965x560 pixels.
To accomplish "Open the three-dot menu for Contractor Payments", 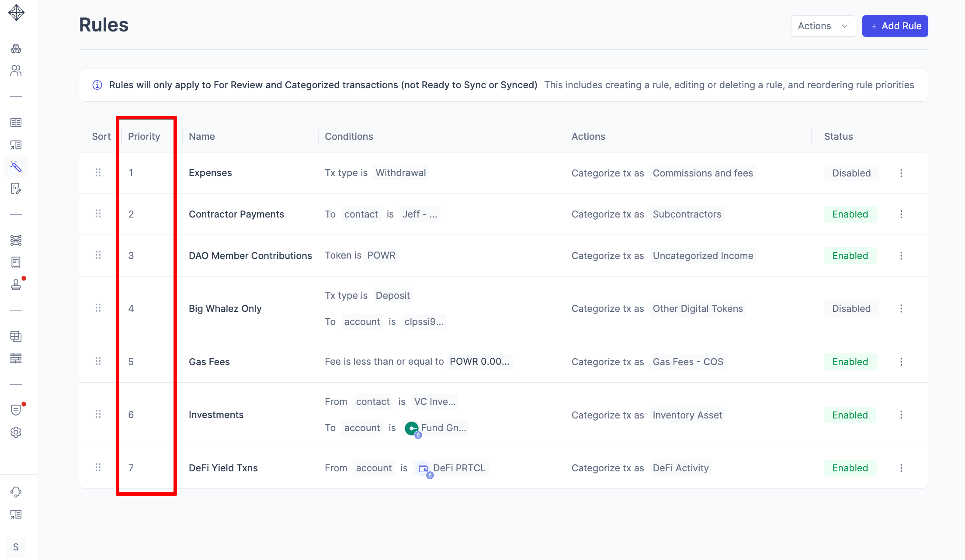I will (x=901, y=214).
